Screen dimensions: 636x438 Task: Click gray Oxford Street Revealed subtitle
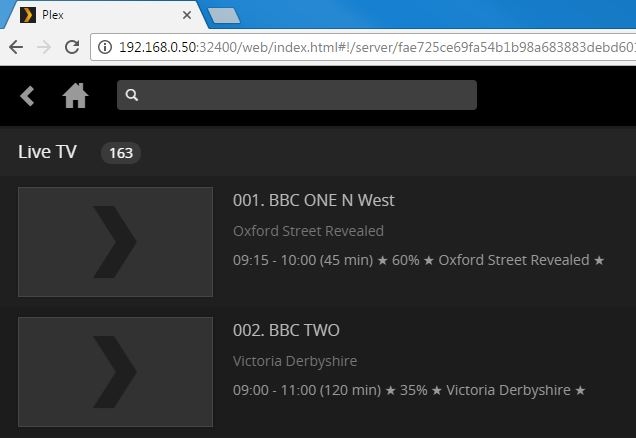tap(308, 231)
